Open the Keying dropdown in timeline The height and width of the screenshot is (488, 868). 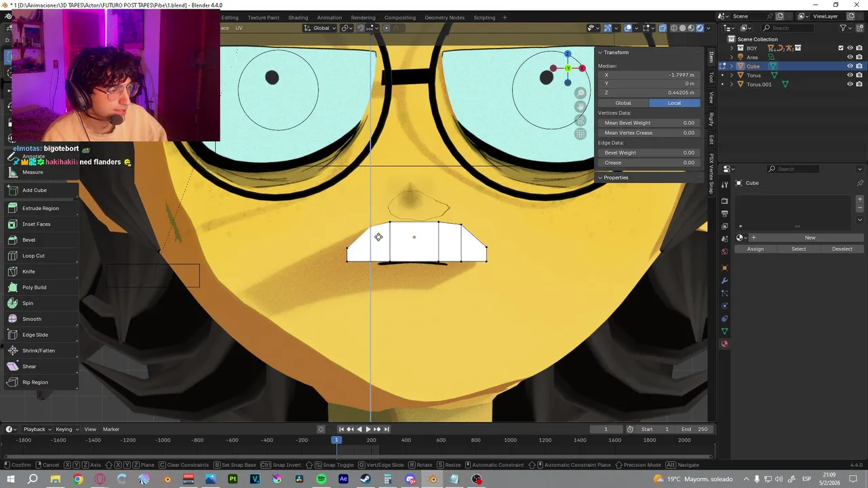point(67,429)
